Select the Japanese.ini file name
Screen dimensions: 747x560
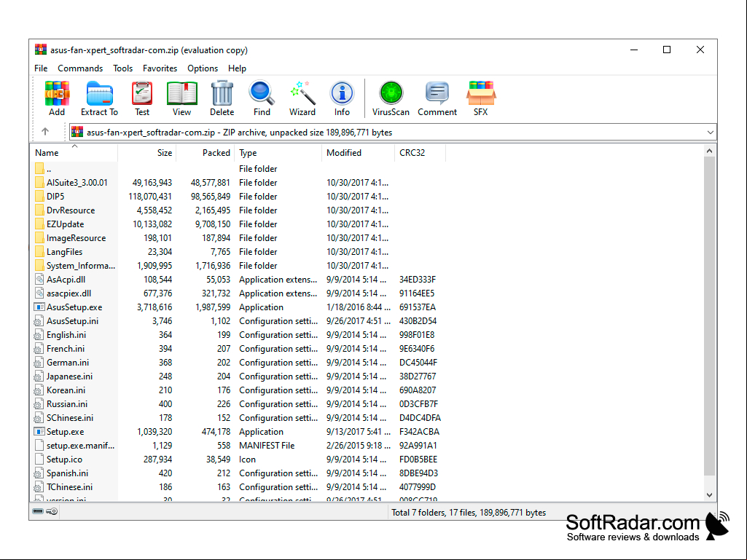(x=69, y=376)
